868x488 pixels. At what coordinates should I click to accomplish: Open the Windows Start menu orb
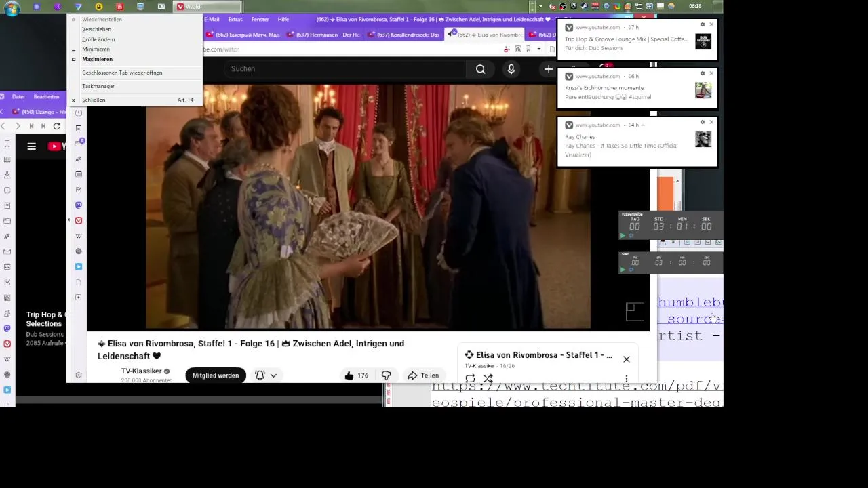tap(12, 7)
